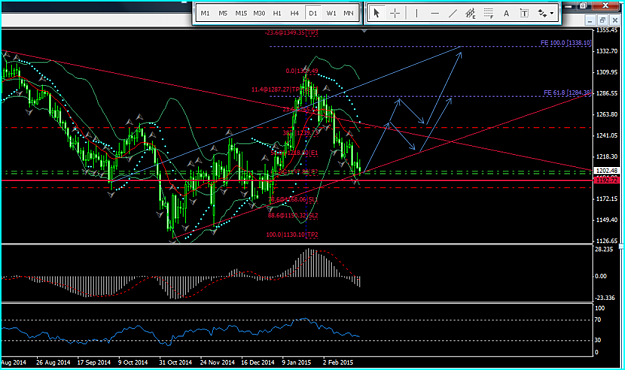Restore the inner chart window
The width and height of the screenshot is (625, 370).
click(602, 20)
